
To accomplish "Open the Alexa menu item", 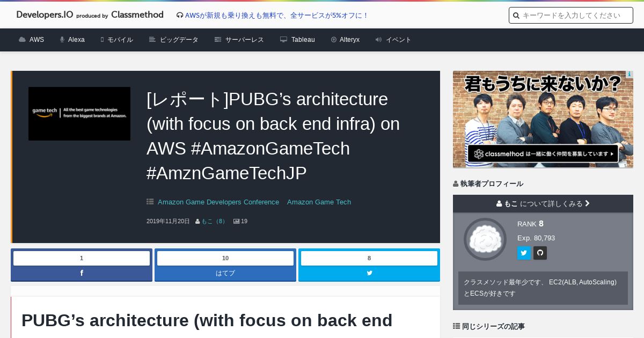I will pyautogui.click(x=72, y=40).
